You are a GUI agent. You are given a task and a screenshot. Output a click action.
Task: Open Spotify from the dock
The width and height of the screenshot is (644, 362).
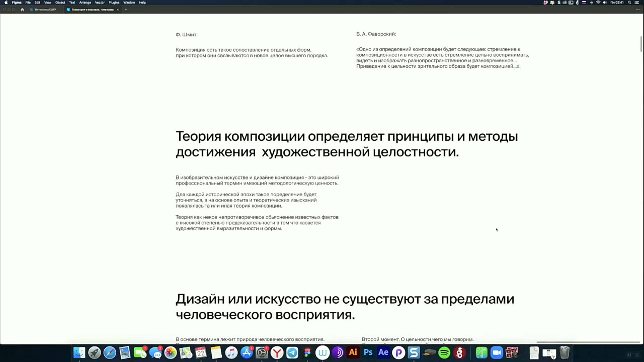(444, 353)
